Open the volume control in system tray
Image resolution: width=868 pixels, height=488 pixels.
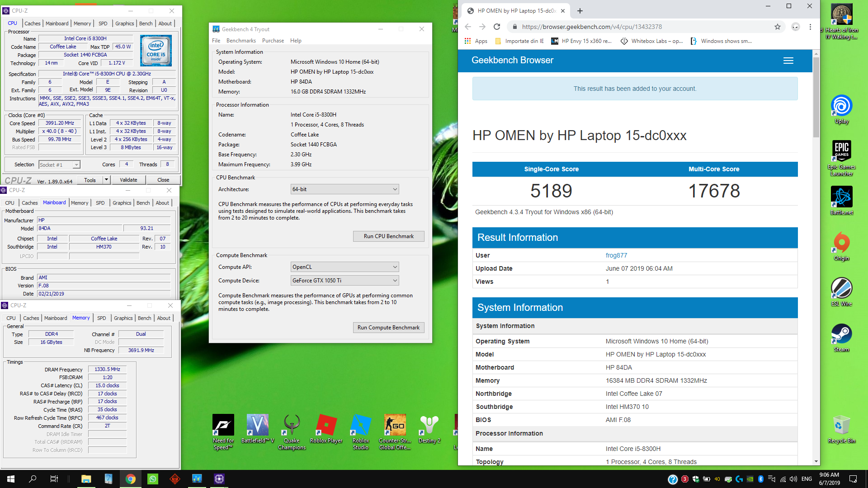click(x=793, y=479)
